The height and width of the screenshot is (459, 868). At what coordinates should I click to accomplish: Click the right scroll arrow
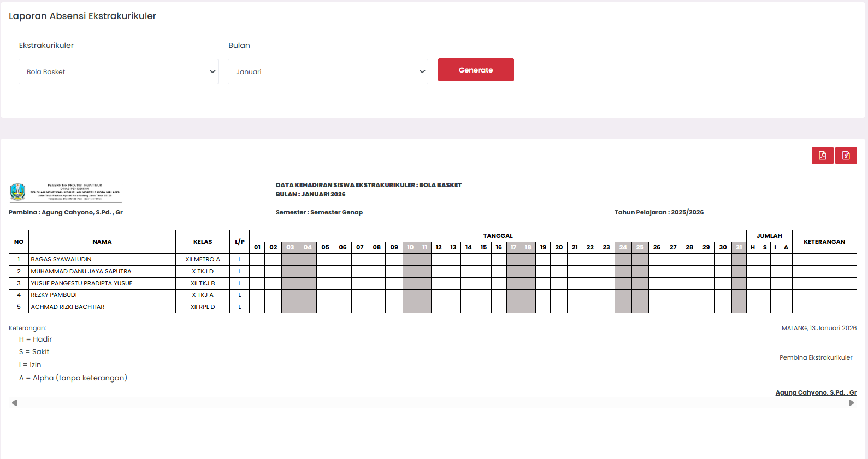pos(851,403)
